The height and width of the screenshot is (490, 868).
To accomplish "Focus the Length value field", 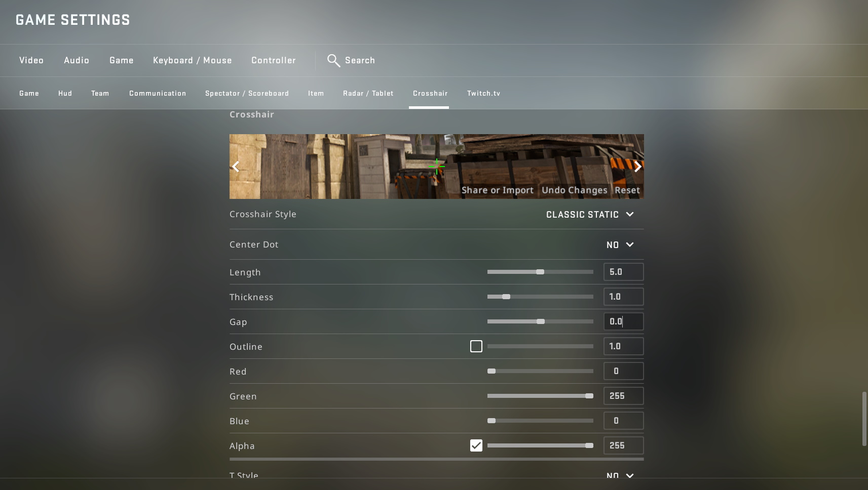I will click(x=624, y=272).
